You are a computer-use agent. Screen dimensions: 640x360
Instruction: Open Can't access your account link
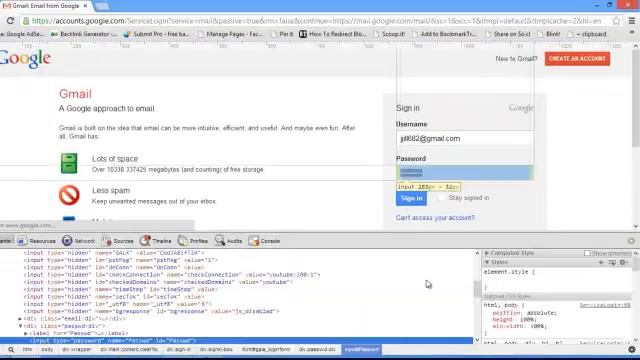point(435,218)
